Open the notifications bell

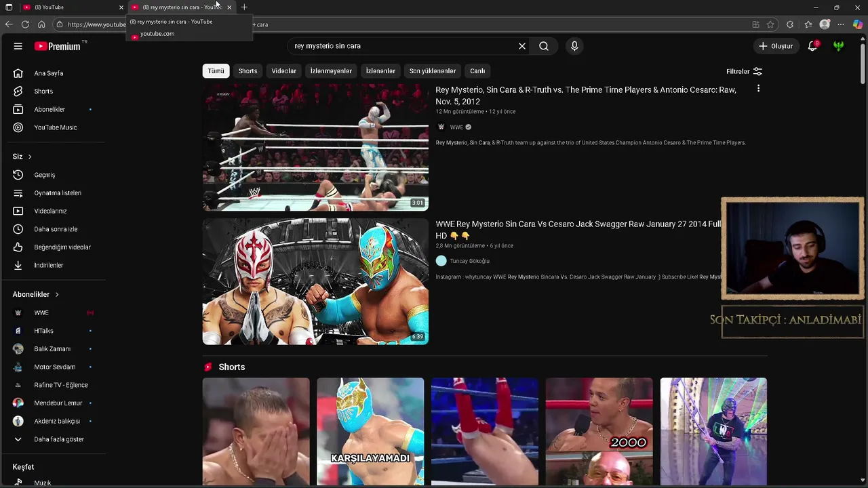(812, 46)
